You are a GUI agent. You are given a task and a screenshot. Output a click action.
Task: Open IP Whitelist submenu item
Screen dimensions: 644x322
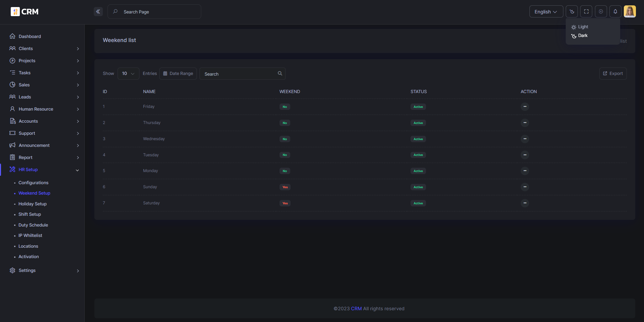point(30,235)
